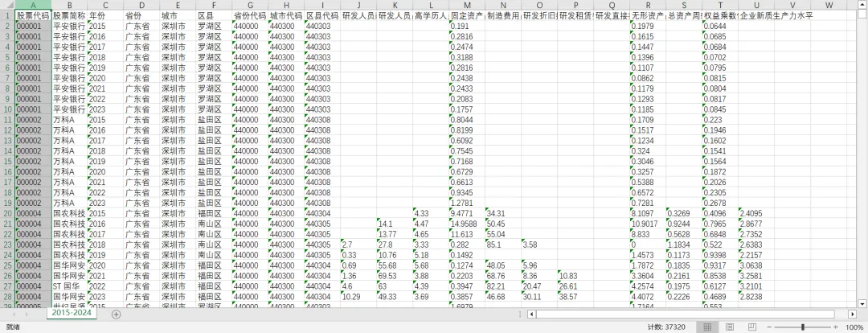The height and width of the screenshot is (333, 868).
Task: Click the next sheet navigation arrow
Action: pyautogui.click(x=27, y=314)
